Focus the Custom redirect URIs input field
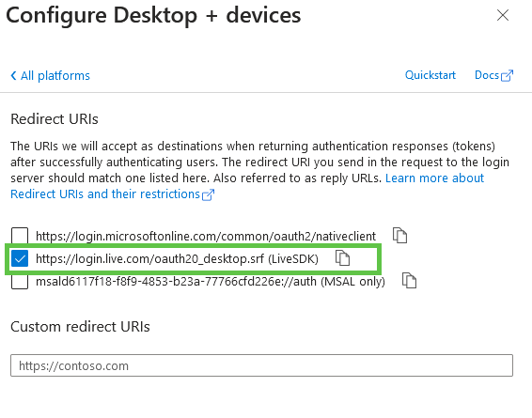This screenshot has height=418, width=532. click(x=261, y=365)
